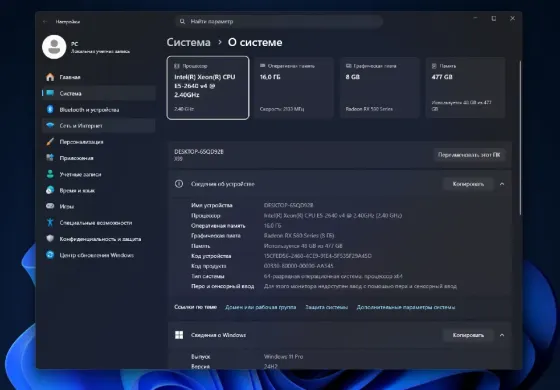Click Переименовать этот ПК button

point(469,155)
